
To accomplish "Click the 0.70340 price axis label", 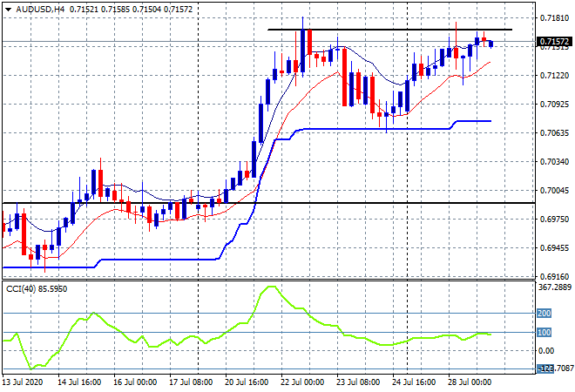I will click(554, 162).
